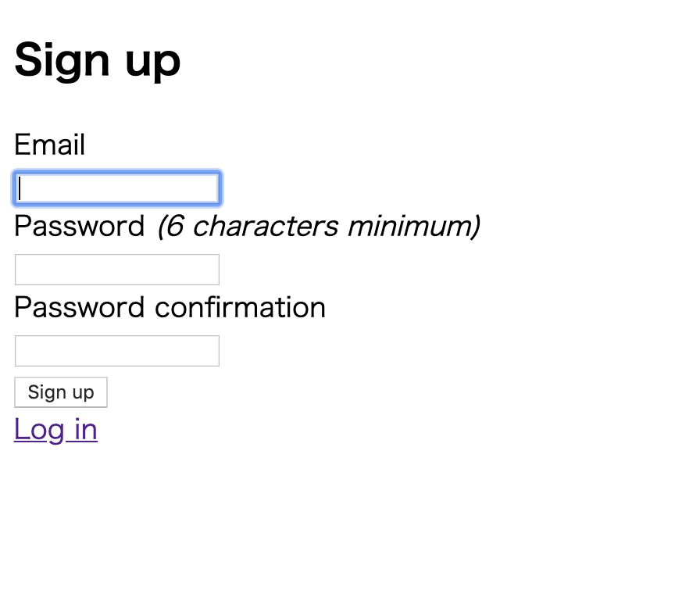This screenshot has width=700, height=608.
Task: Focus the Password input field
Action: (117, 270)
